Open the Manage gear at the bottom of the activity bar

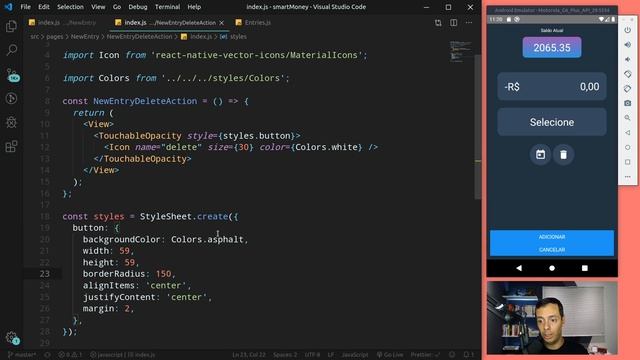coord(12,338)
